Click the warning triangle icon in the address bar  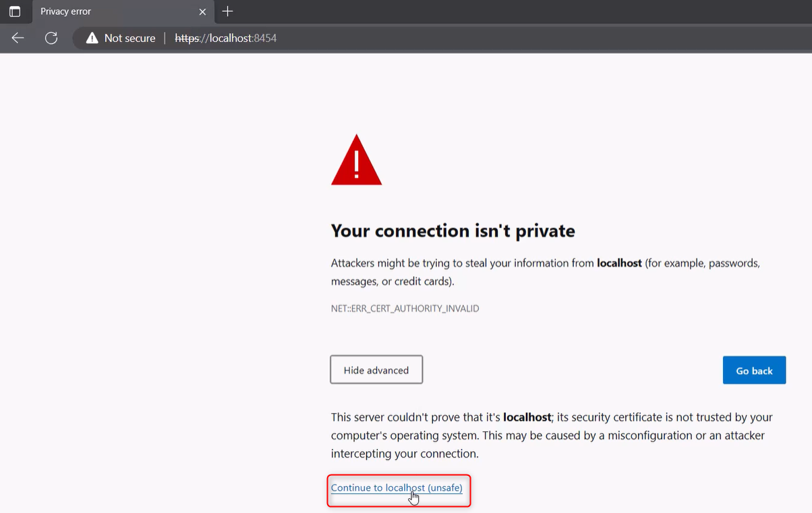coord(92,38)
